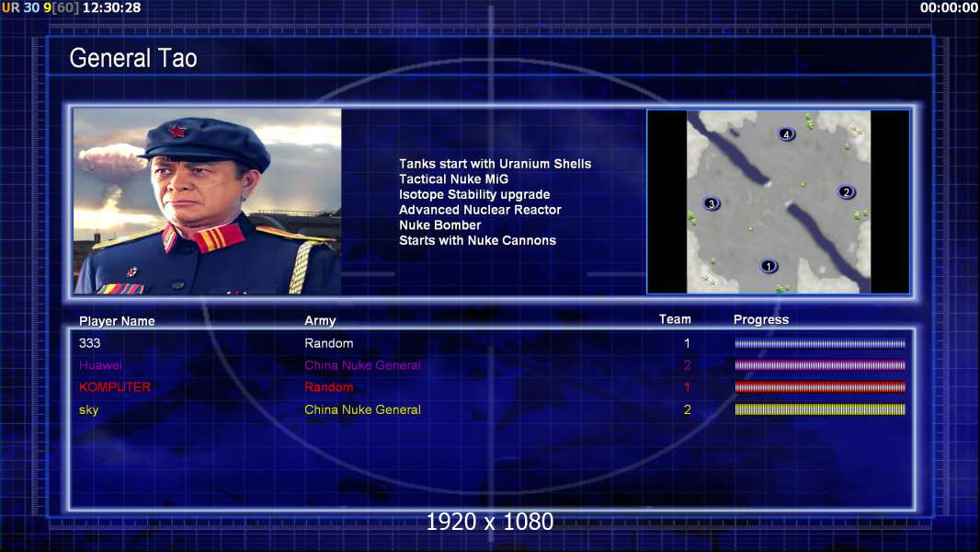The width and height of the screenshot is (980, 552).
Task: Click the UR 30 status counter
Action: tap(20, 7)
